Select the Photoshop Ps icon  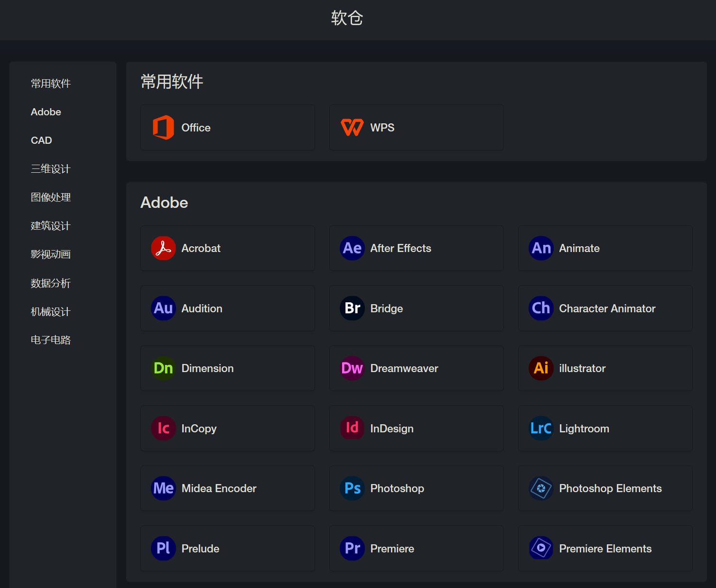[352, 488]
